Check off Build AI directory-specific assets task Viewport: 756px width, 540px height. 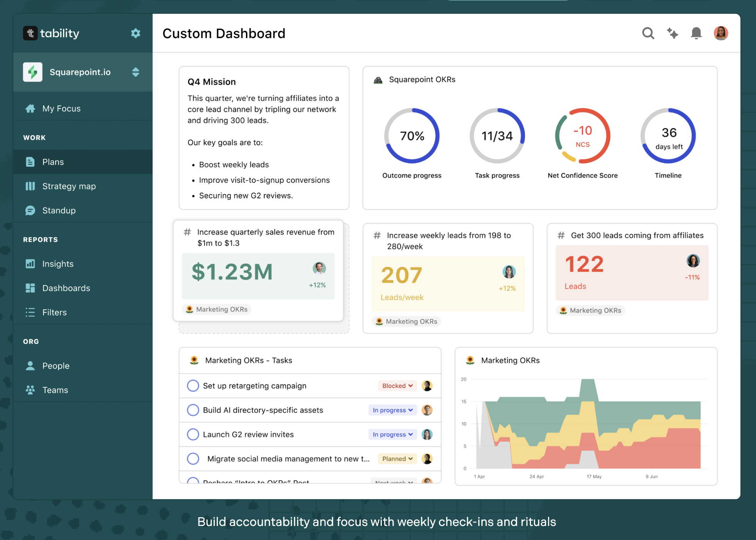coord(193,410)
